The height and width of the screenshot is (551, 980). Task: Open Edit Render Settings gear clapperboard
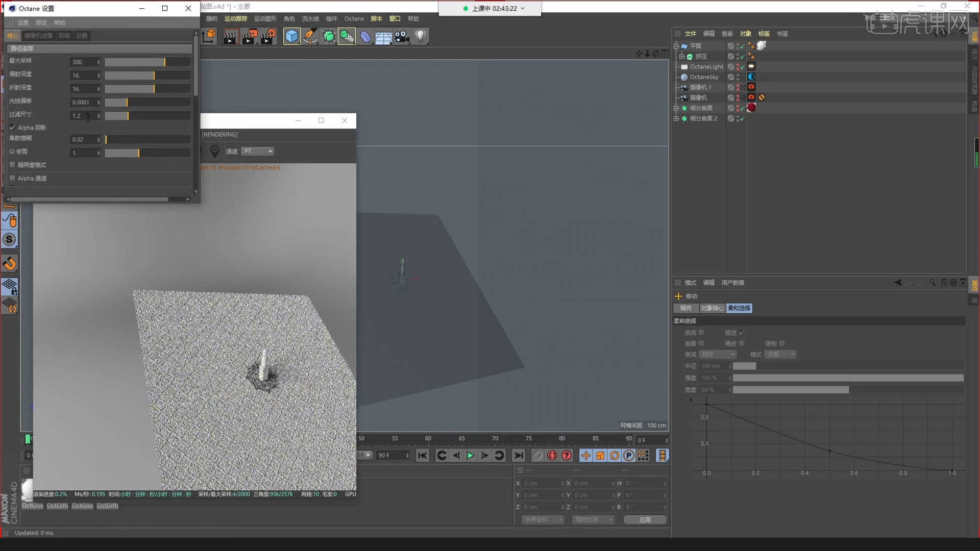[268, 37]
